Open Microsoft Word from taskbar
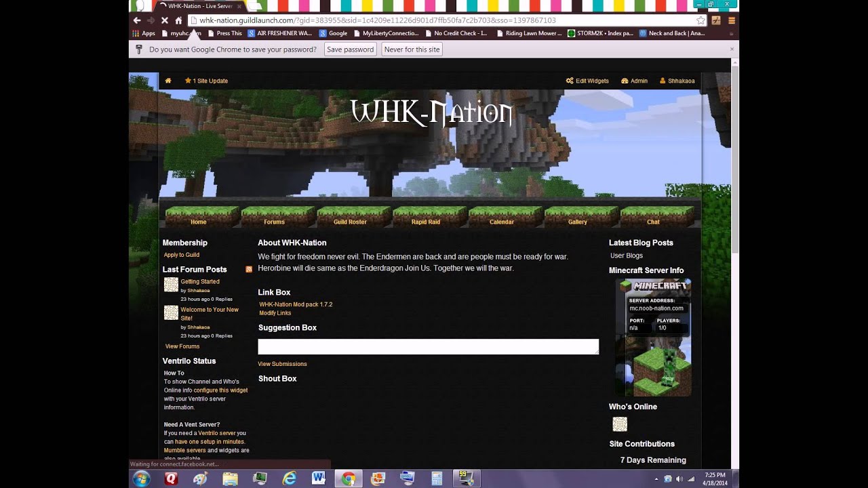The image size is (868, 488). (x=319, y=479)
